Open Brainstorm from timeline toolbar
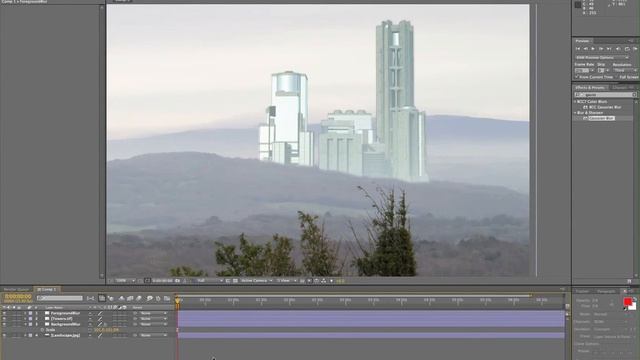The width and height of the screenshot is (640, 360). pos(150,298)
